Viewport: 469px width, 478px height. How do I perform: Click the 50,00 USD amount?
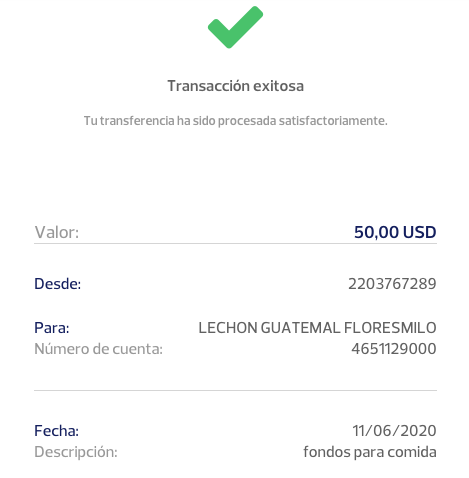(x=395, y=232)
